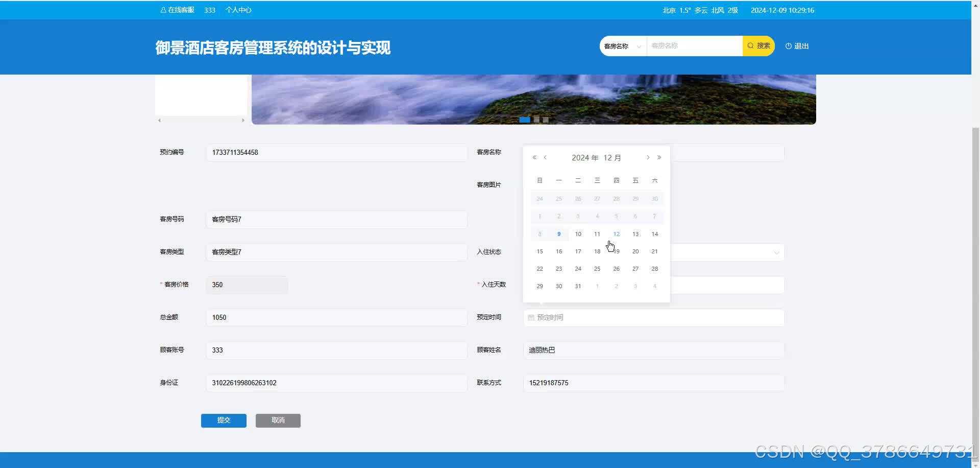Go to next month in calendar
980x468 pixels.
[x=648, y=157]
